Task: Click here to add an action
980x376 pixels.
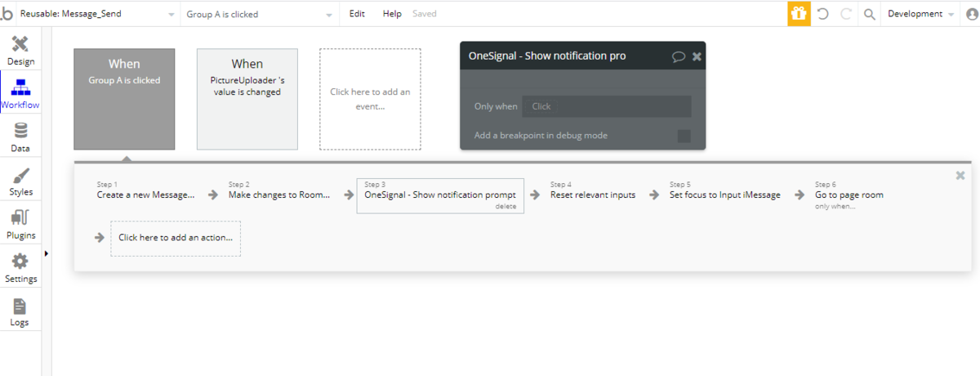Action: 176,238
